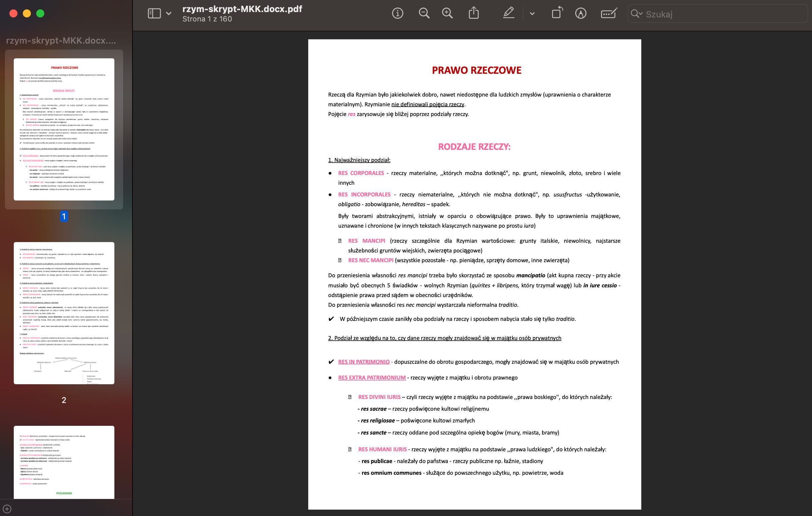
Task: Click the add page plus button
Action: (x=7, y=509)
